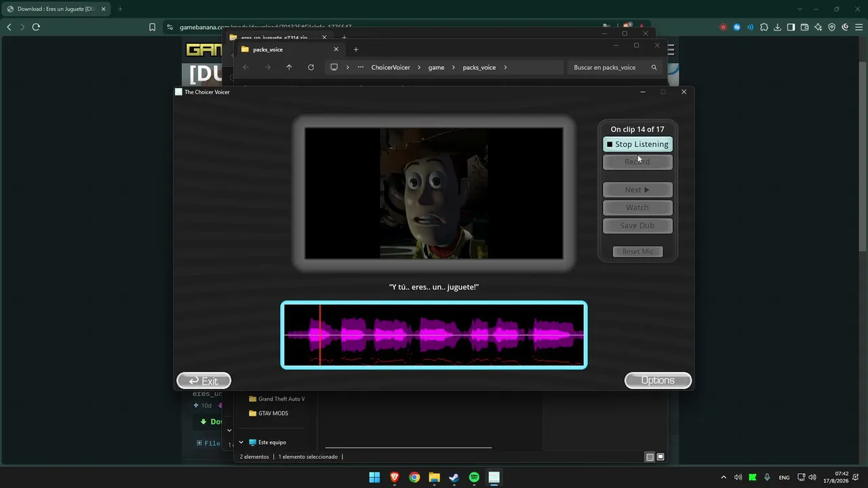Open the browser tab search dropdown

800,9
